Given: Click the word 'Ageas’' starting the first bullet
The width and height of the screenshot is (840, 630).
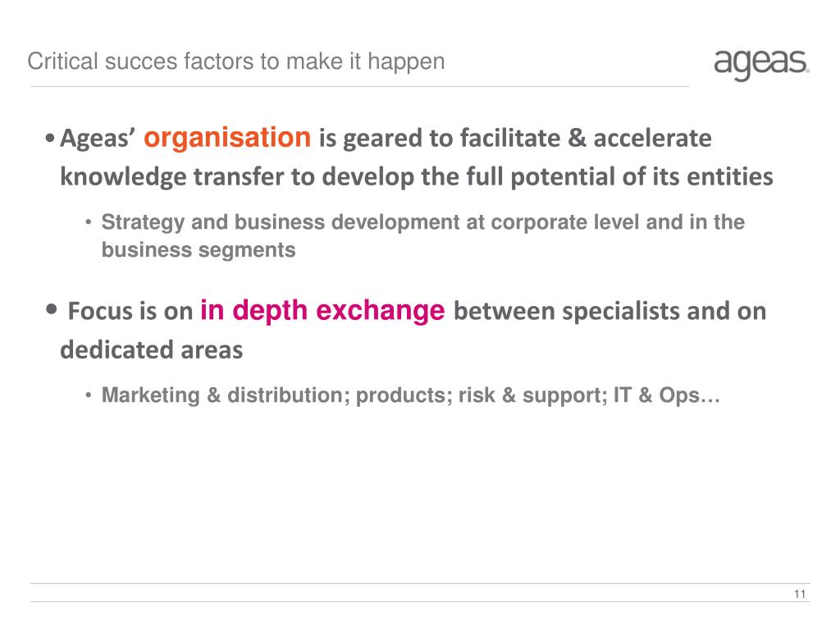Looking at the screenshot, I should click(x=98, y=139).
